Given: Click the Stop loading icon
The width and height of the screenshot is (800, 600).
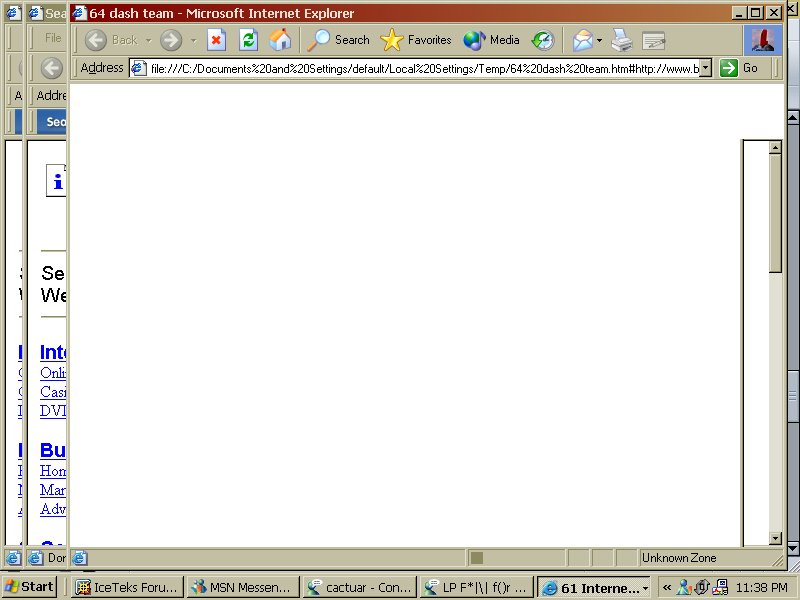Looking at the screenshot, I should coord(216,40).
